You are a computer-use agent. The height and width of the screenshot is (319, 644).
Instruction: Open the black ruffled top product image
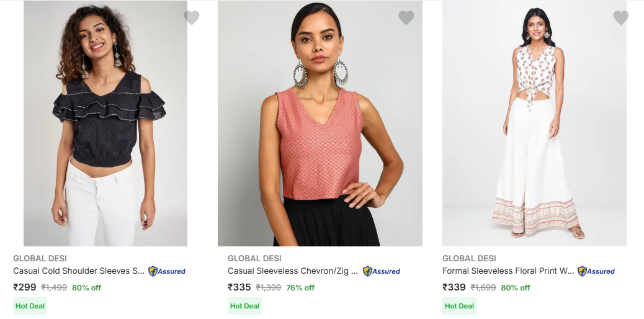click(x=105, y=124)
